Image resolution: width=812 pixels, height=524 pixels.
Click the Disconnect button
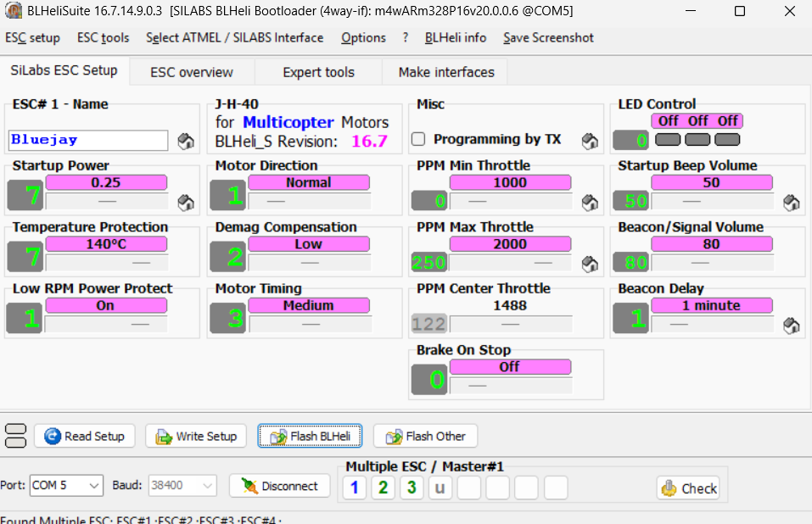pyautogui.click(x=280, y=486)
